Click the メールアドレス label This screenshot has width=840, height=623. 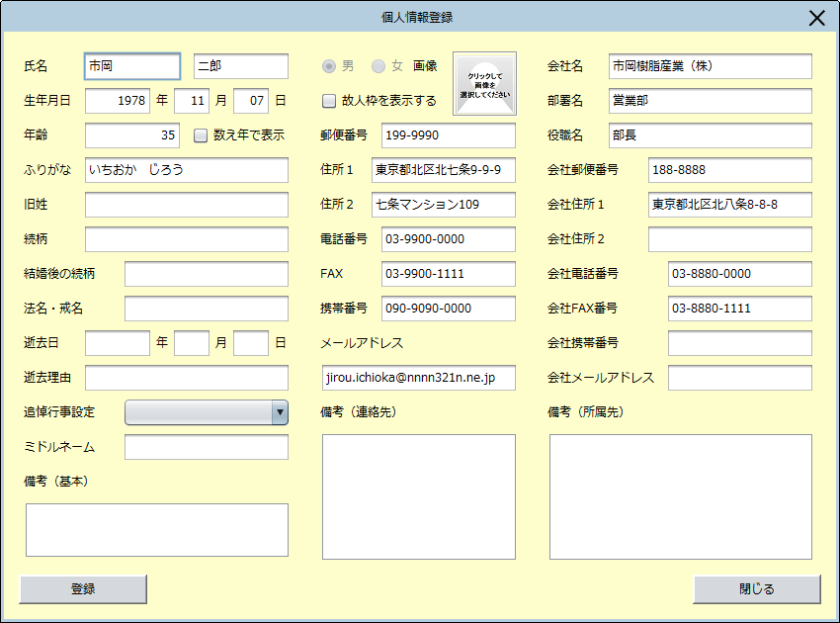pos(362,343)
